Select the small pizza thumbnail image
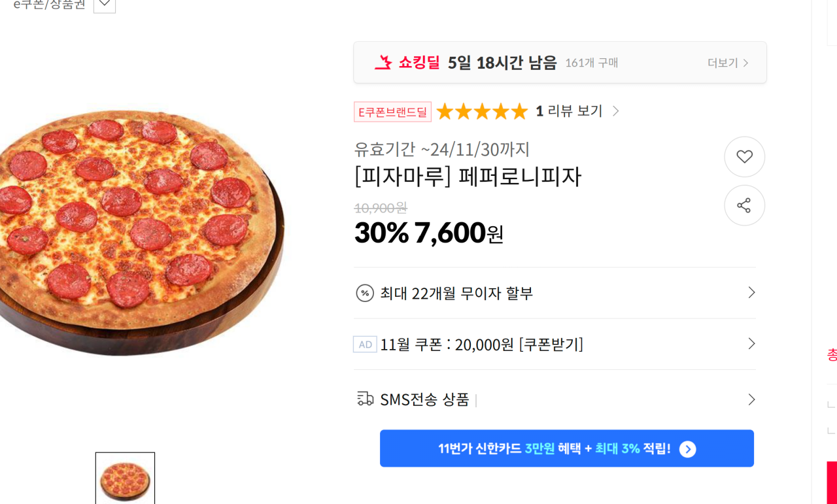The width and height of the screenshot is (837, 504). pos(125,479)
